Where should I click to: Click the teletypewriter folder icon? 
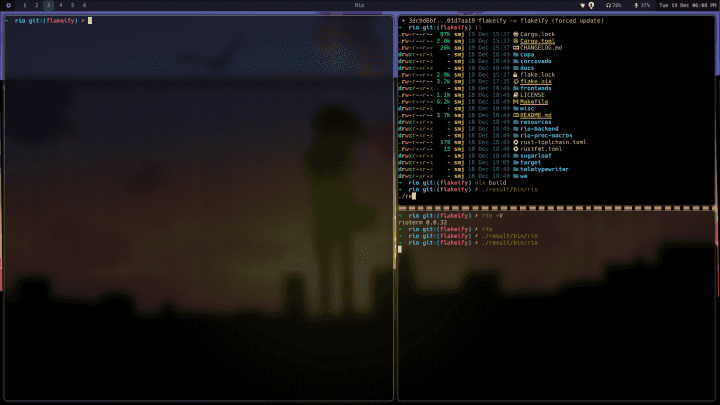pos(516,169)
